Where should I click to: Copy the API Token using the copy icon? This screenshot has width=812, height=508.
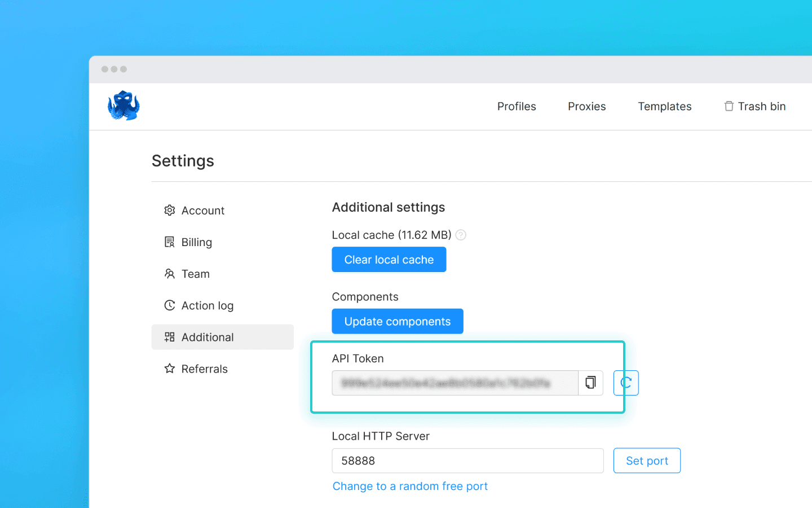click(x=590, y=383)
